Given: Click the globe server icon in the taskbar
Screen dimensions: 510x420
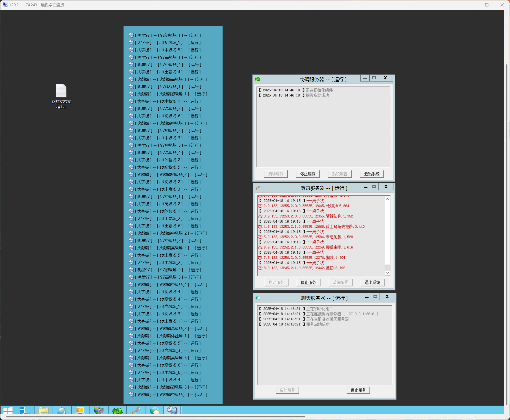Looking at the screenshot, I should click(99, 410).
